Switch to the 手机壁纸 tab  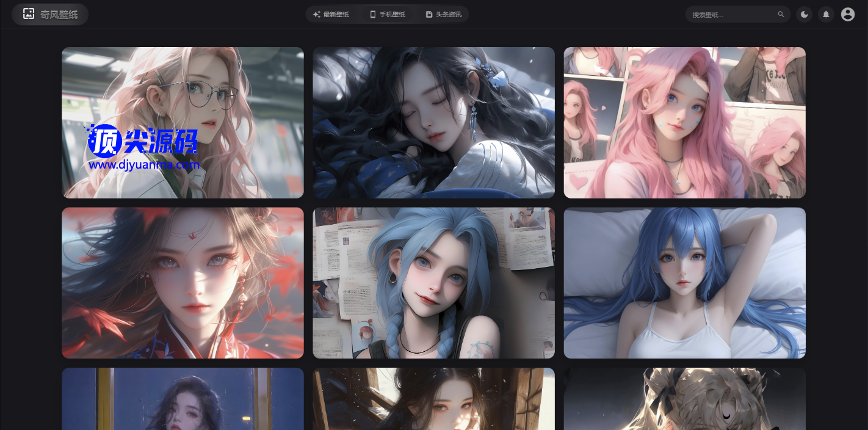388,14
